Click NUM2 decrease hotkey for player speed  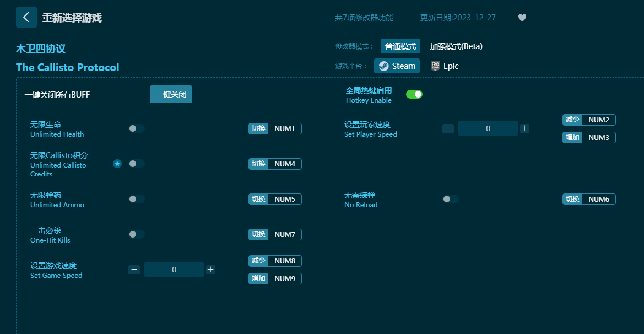tap(589, 120)
